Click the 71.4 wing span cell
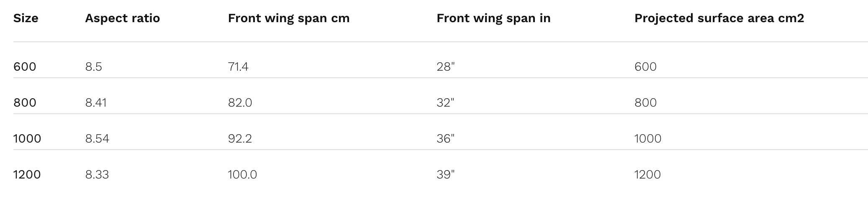The height and width of the screenshot is (204, 868). (238, 66)
